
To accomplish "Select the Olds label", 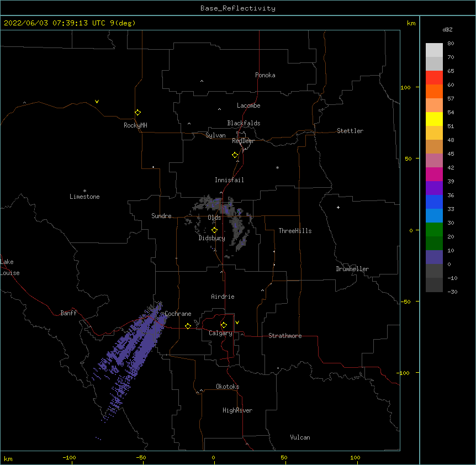I will point(214,218).
